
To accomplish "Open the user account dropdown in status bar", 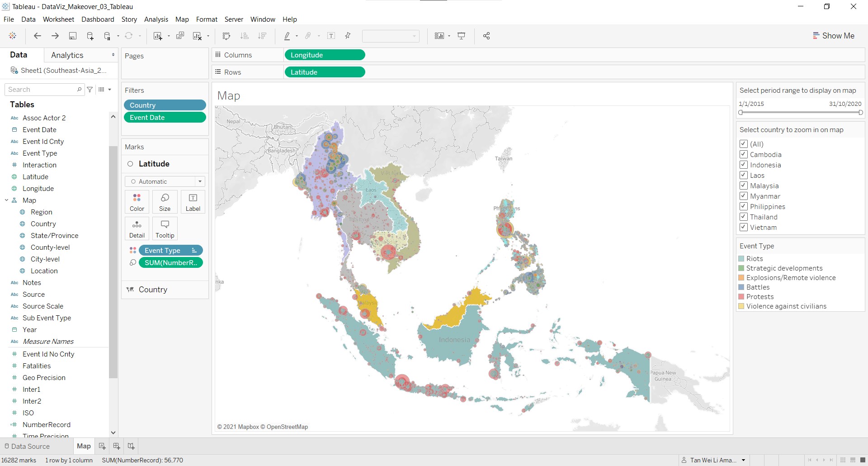I will tap(743, 460).
